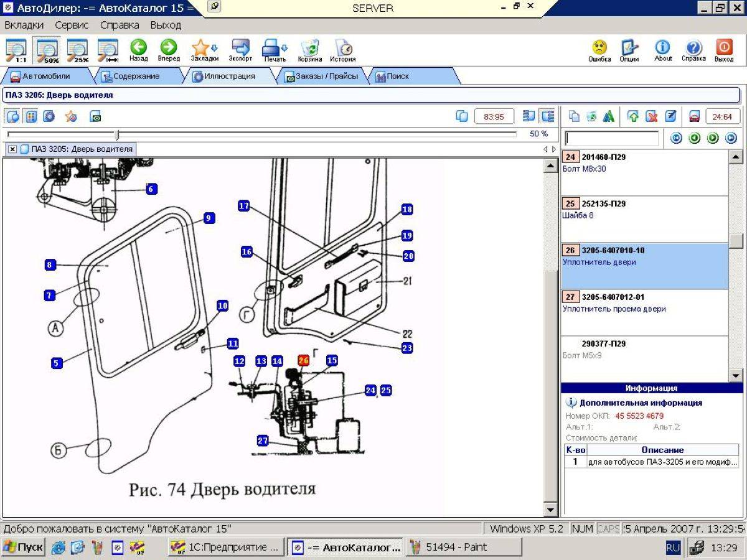Select part row 25 Шайба 8
The width and height of the screenshot is (747, 560).
[x=644, y=219]
